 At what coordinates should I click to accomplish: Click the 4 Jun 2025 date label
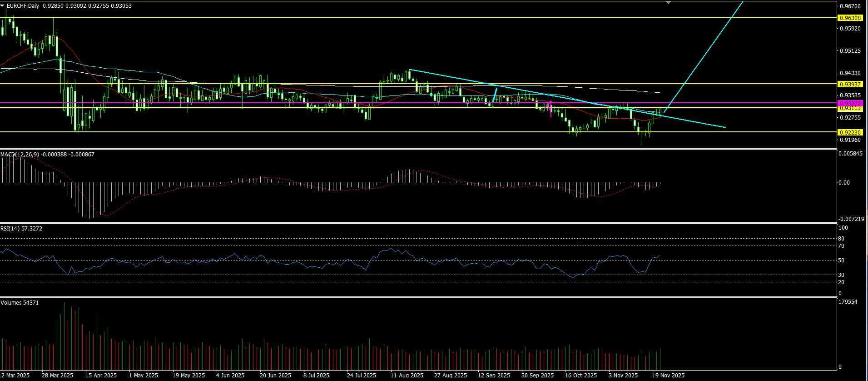pyautogui.click(x=230, y=376)
